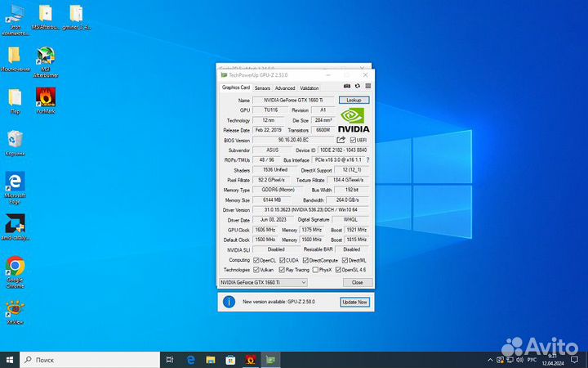Select the Graphics Card tab
The width and height of the screenshot is (588, 368).
[235, 88]
